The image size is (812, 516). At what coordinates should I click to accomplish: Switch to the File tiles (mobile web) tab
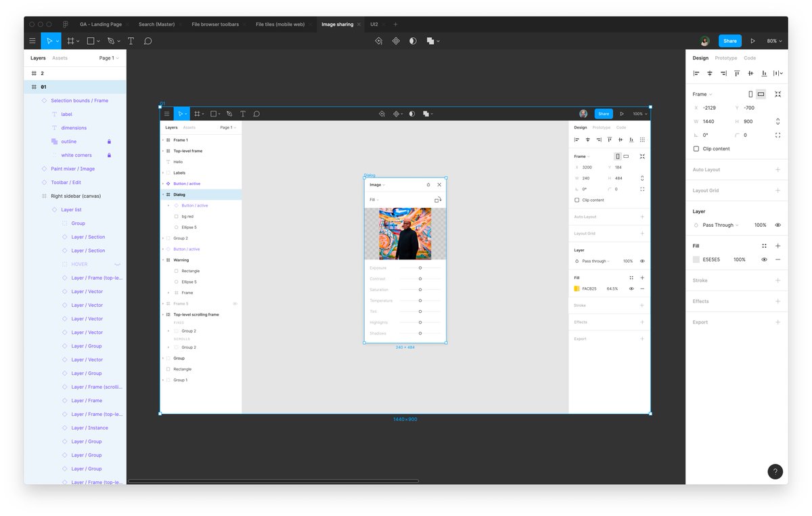(280, 24)
